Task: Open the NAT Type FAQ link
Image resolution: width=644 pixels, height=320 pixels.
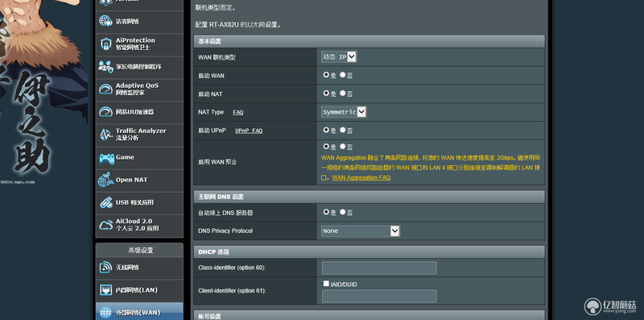Action: [x=238, y=112]
